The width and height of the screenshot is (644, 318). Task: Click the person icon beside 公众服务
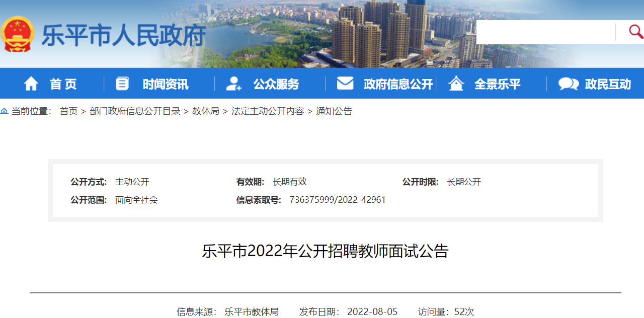tap(233, 84)
